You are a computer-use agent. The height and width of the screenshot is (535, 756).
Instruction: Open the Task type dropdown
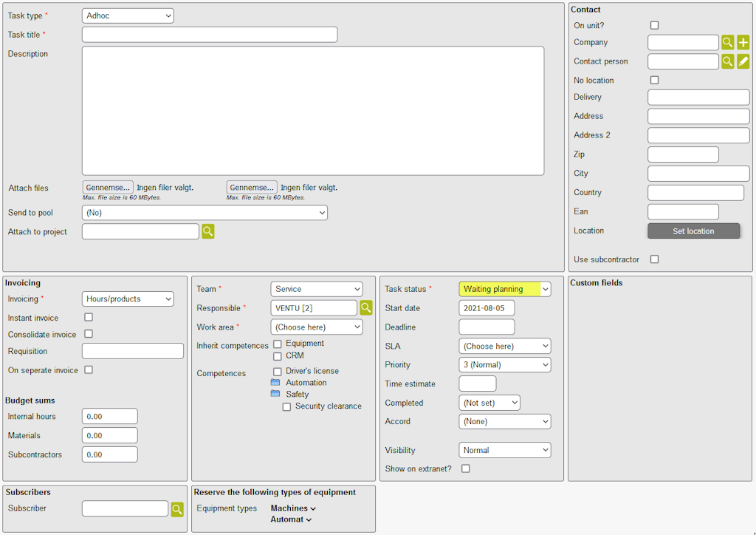coord(128,16)
